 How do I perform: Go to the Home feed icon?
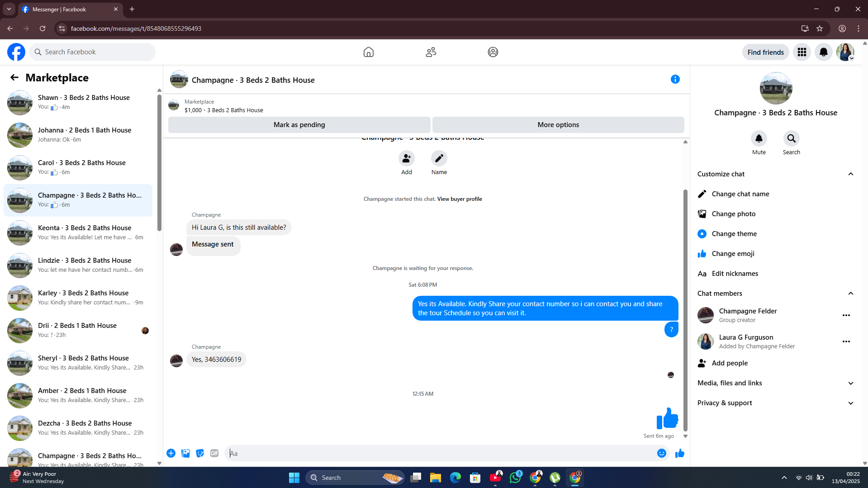(x=369, y=52)
